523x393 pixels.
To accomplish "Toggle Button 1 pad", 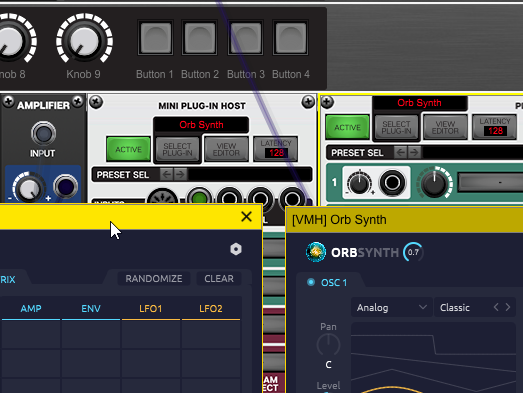I will 156,37.
